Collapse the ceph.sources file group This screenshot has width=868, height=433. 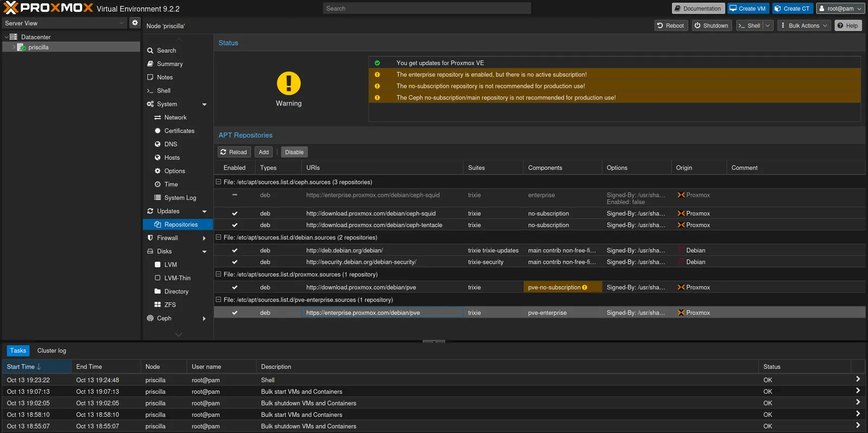coord(218,182)
